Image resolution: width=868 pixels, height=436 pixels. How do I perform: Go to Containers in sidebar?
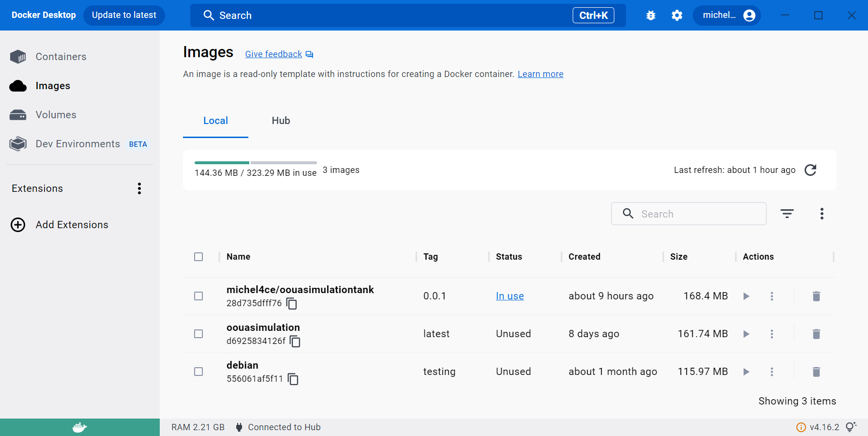pyautogui.click(x=61, y=57)
